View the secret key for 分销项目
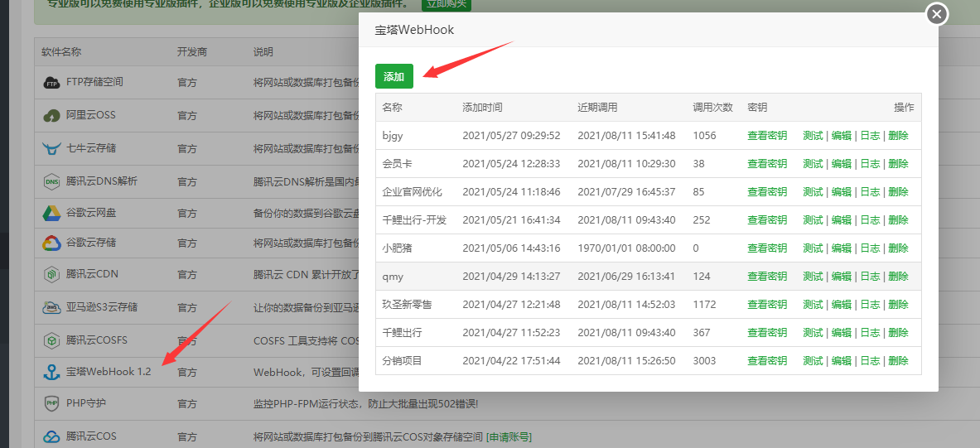 tap(767, 360)
